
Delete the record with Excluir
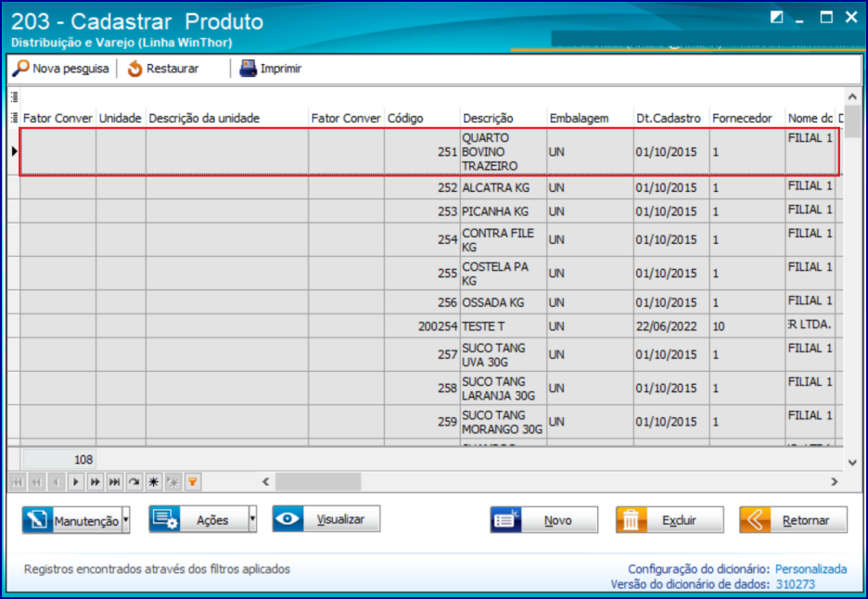click(670, 520)
